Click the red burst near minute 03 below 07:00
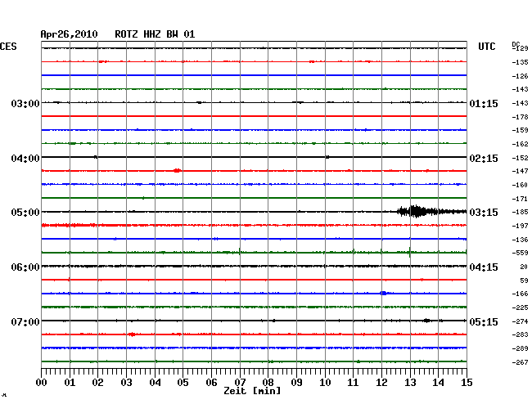532x404 pixels. (x=132, y=334)
